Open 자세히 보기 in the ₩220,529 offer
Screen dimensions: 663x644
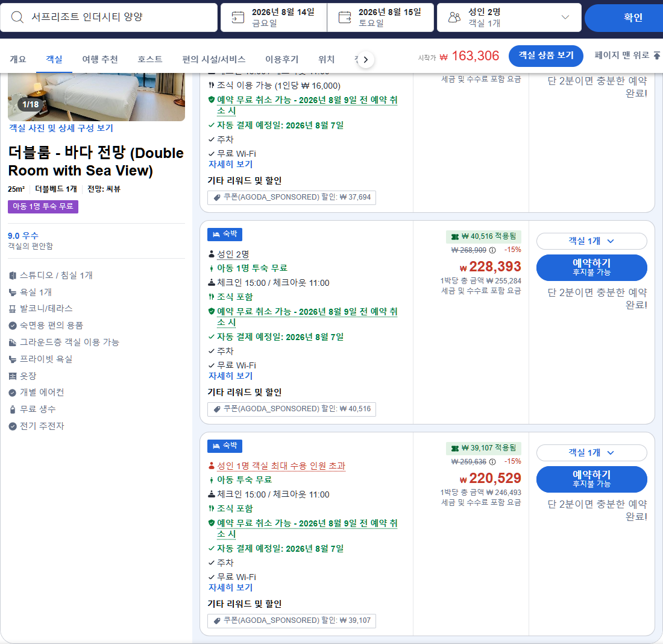(x=230, y=587)
